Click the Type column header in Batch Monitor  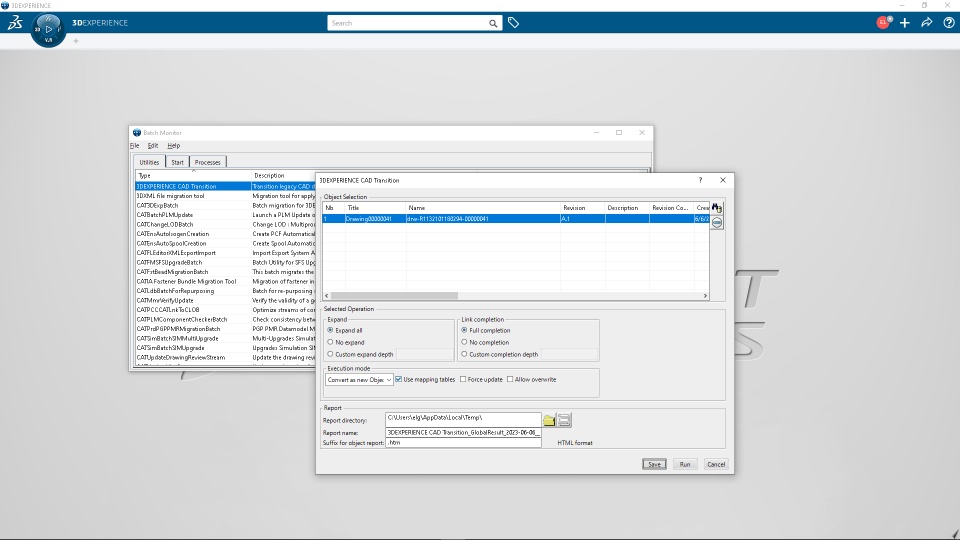193,176
